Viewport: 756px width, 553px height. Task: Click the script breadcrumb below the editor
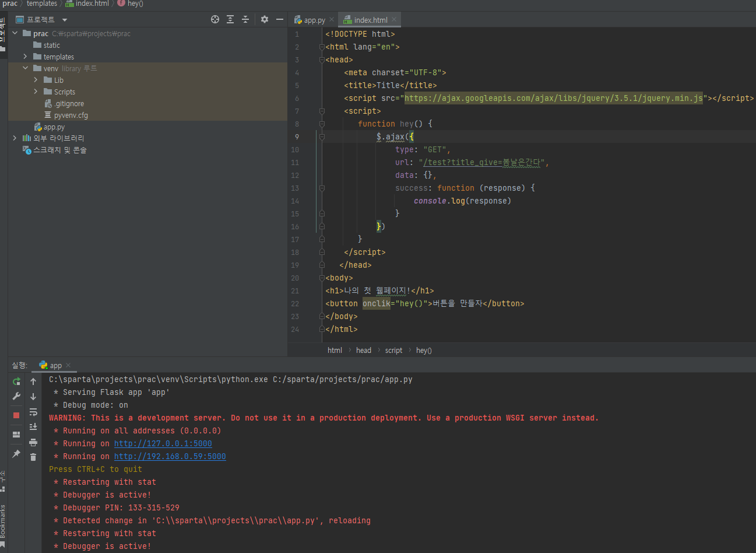click(393, 351)
